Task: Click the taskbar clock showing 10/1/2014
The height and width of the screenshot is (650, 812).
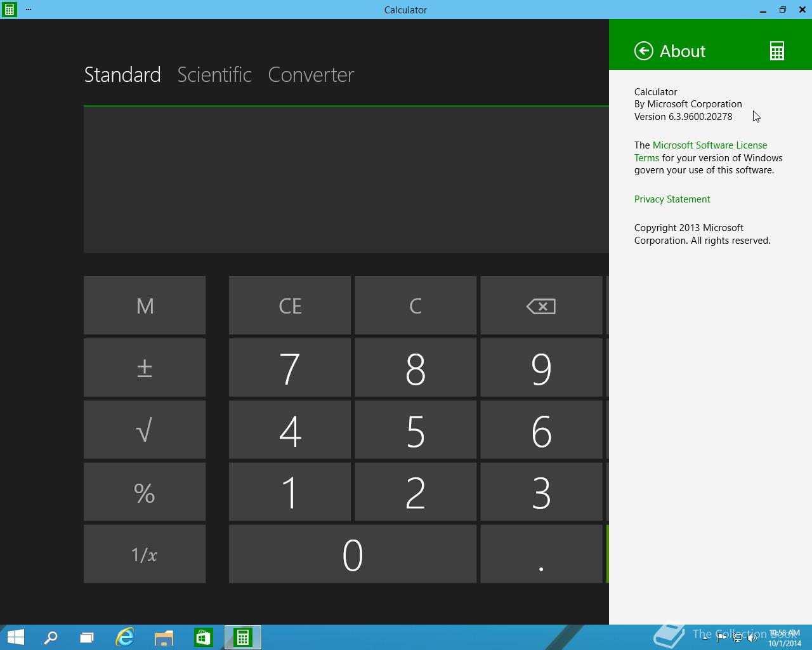Action: coord(785,638)
